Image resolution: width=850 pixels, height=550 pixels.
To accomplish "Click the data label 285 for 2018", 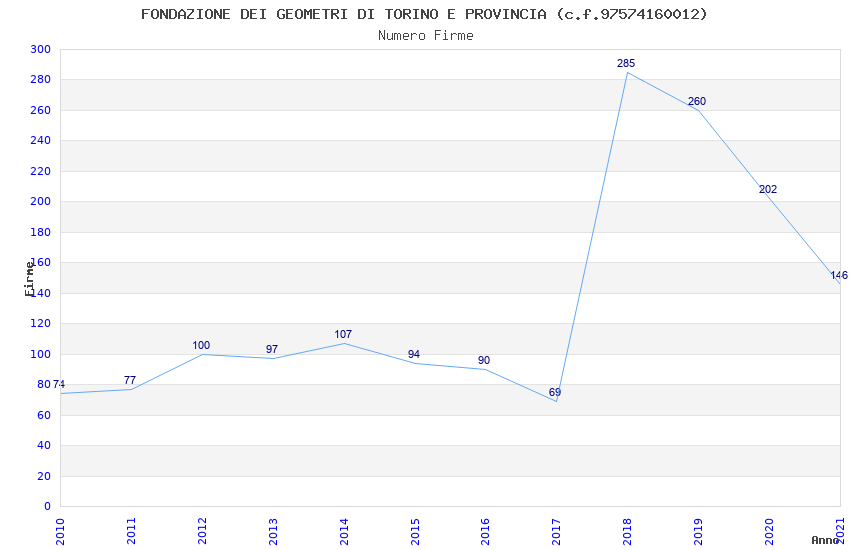I will [x=626, y=63].
